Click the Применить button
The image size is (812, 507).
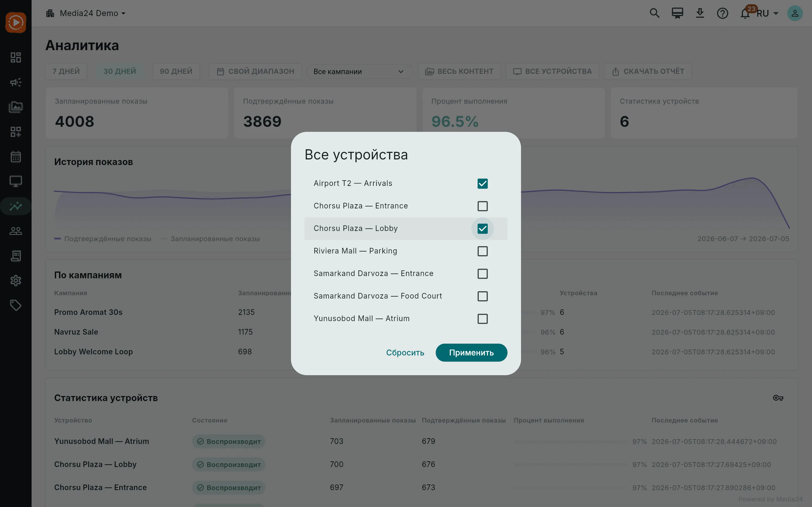tap(471, 353)
